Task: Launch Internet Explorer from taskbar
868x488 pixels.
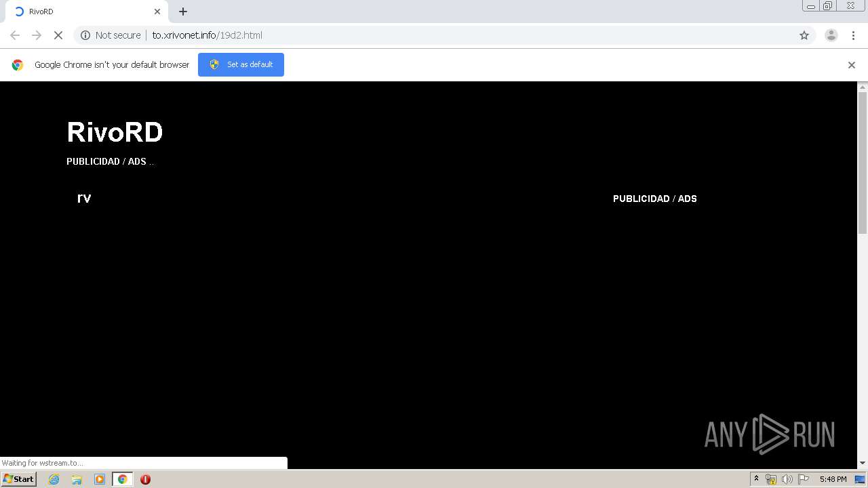Action: (x=54, y=479)
